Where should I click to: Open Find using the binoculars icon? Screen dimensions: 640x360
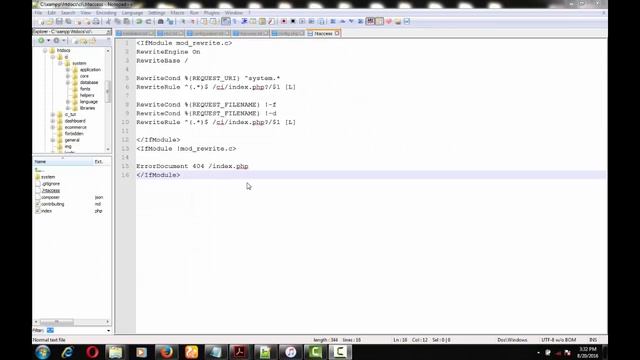point(161,21)
